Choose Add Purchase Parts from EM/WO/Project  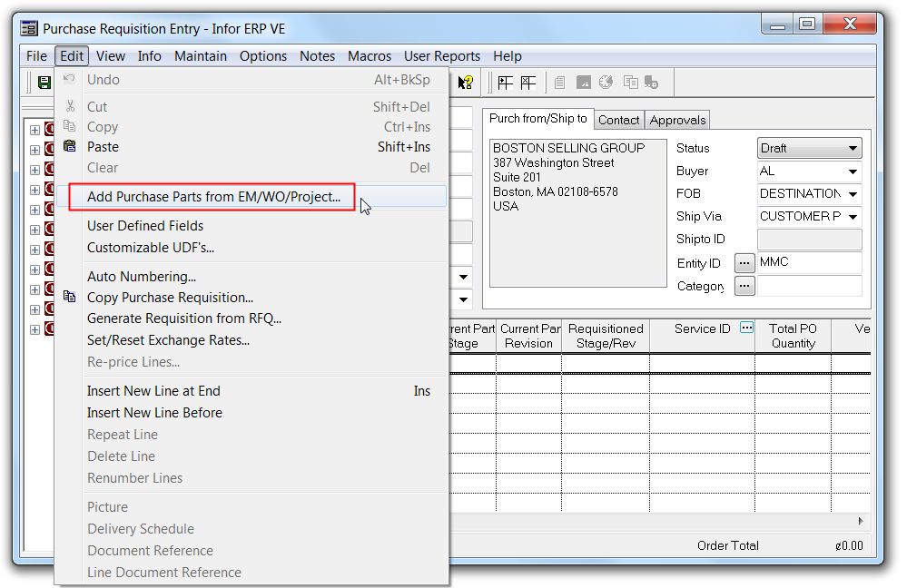point(251,197)
